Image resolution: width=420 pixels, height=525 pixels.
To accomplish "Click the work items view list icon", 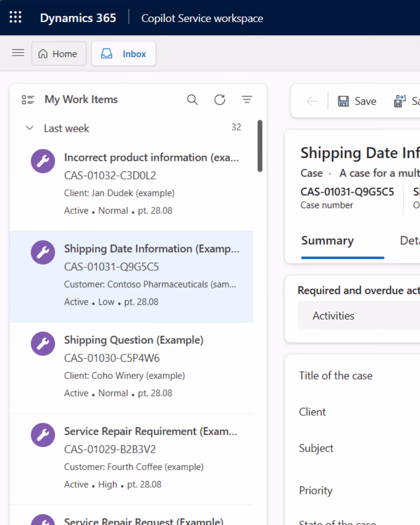I will pos(28,100).
